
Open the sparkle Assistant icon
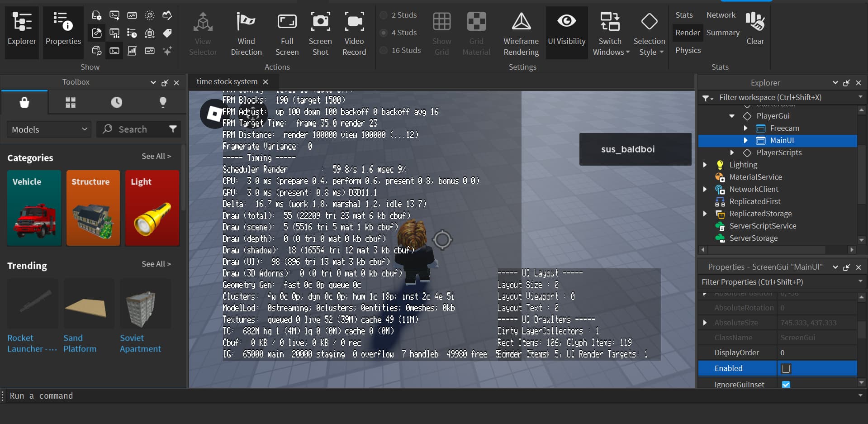[x=167, y=51]
